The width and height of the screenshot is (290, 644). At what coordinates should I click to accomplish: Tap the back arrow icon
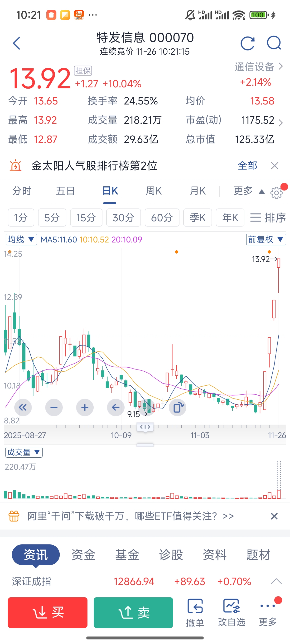tap(16, 43)
